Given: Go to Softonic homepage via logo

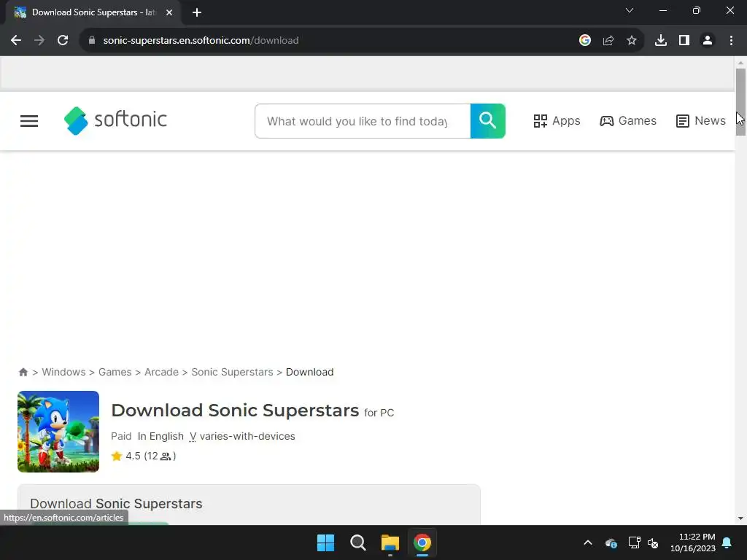Looking at the screenshot, I should (115, 120).
